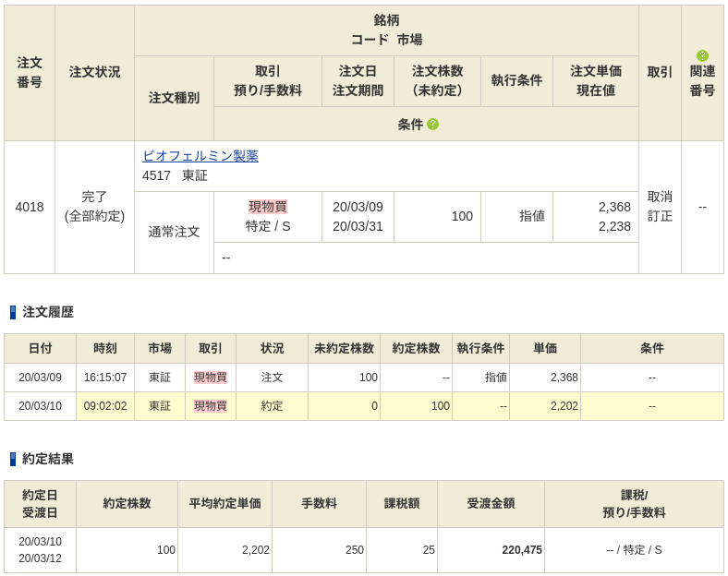Screen dimensions: 728x576
Task: Click 訂正 in the 取引 column
Action: click(660, 216)
